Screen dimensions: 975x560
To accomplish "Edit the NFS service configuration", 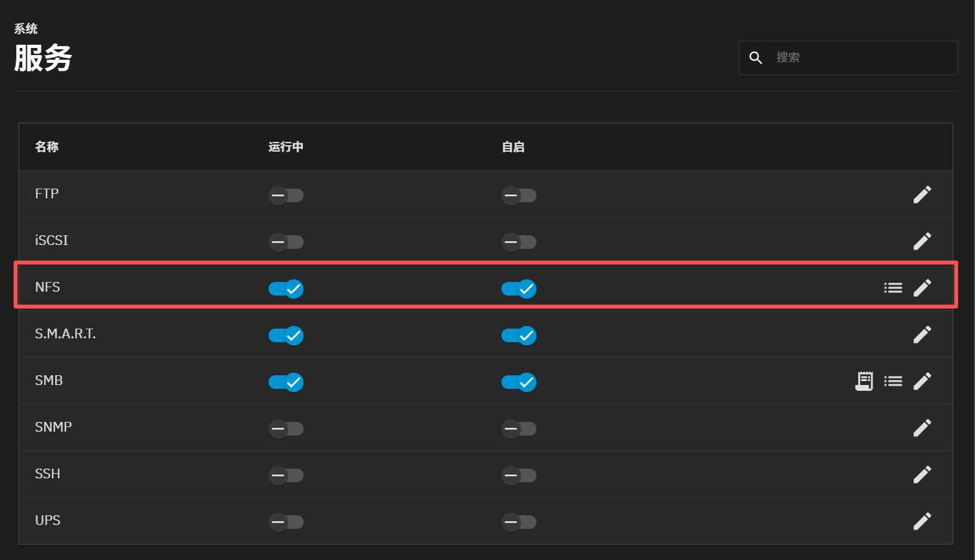I will point(922,288).
